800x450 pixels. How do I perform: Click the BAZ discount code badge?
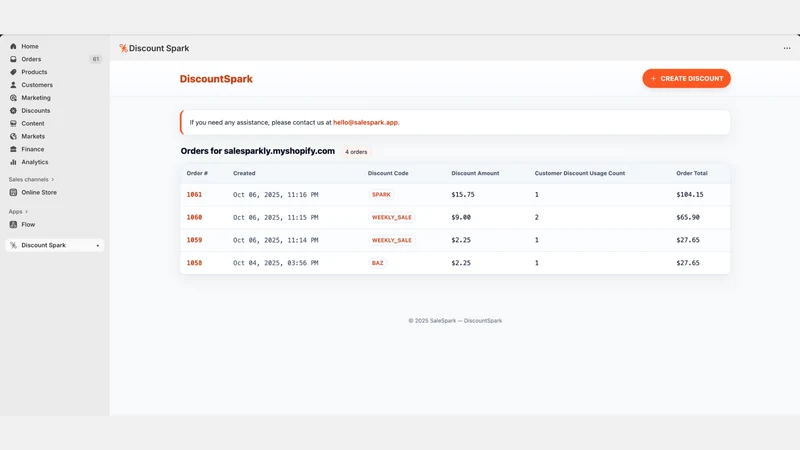coord(378,263)
